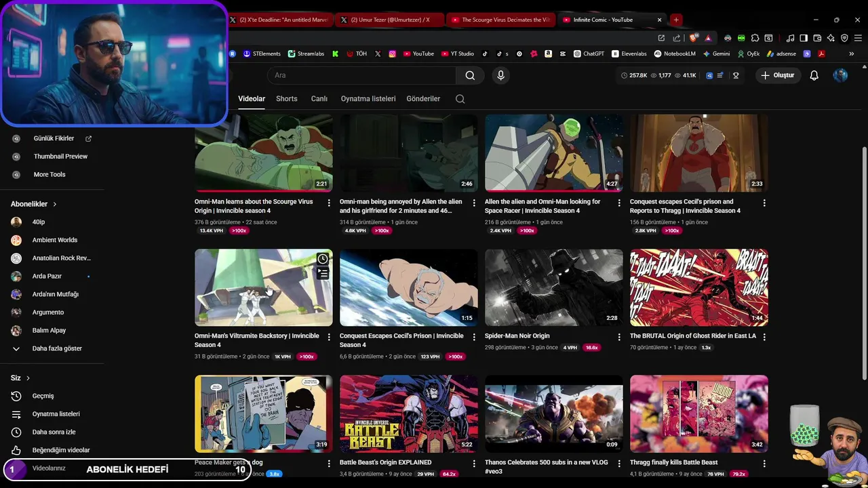Open the OyEk bookmark
Viewport: 868px width, 488px height.
click(748, 54)
